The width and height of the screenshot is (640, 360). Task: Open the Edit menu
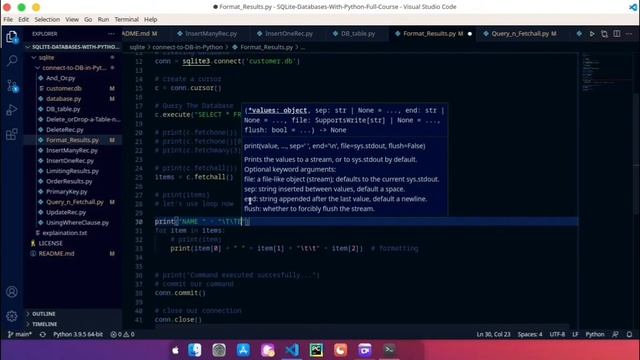click(24, 19)
